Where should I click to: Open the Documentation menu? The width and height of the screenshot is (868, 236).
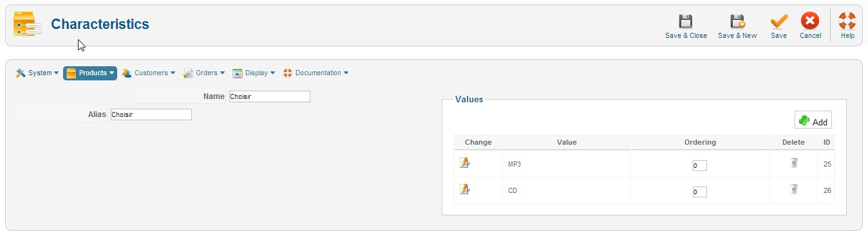316,73
